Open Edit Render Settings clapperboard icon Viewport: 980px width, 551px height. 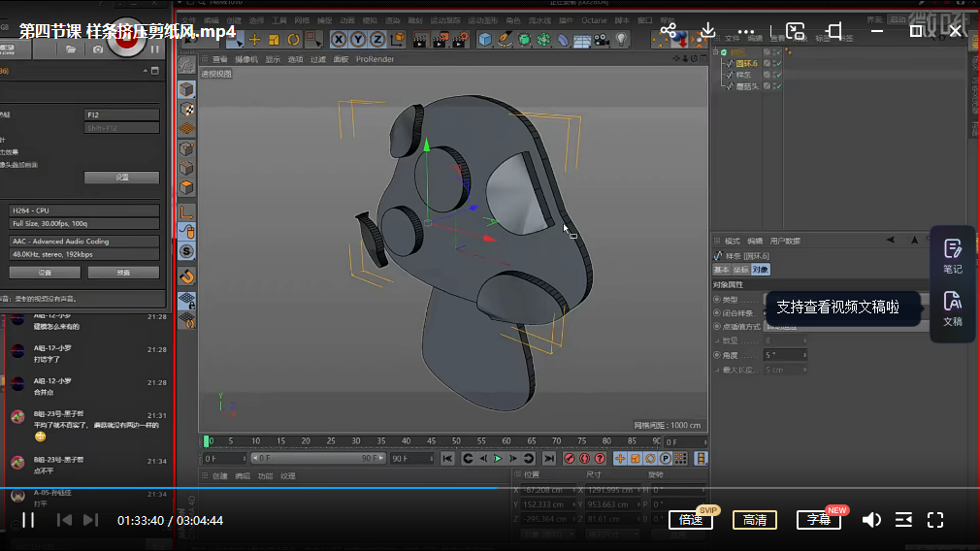pyautogui.click(x=460, y=40)
